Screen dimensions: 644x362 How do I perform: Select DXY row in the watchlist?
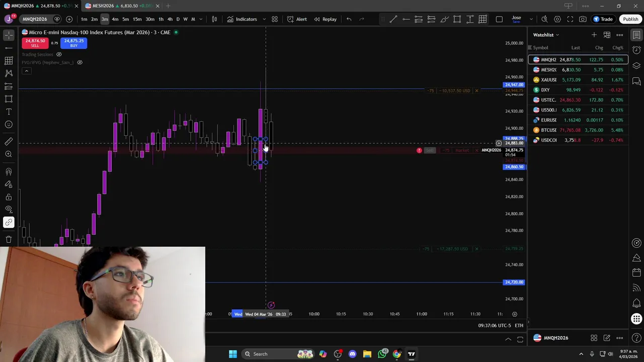click(x=578, y=90)
